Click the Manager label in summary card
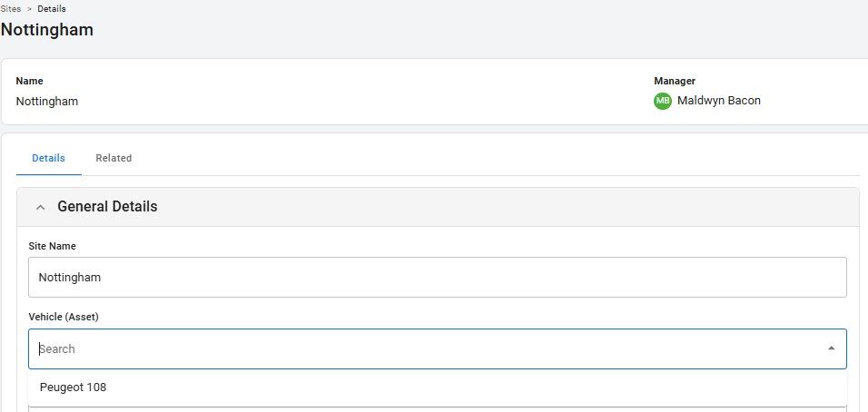The width and height of the screenshot is (868, 412). click(x=675, y=81)
